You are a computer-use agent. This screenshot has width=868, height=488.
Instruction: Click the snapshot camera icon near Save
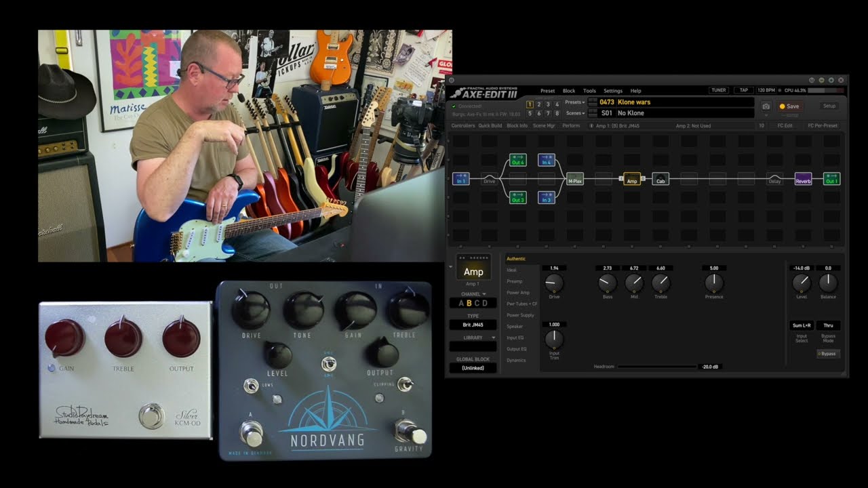coord(766,106)
